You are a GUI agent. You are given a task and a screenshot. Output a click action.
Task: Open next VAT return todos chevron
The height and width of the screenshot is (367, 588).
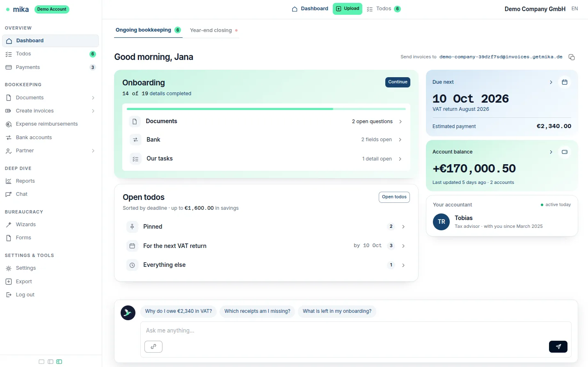pos(403,246)
